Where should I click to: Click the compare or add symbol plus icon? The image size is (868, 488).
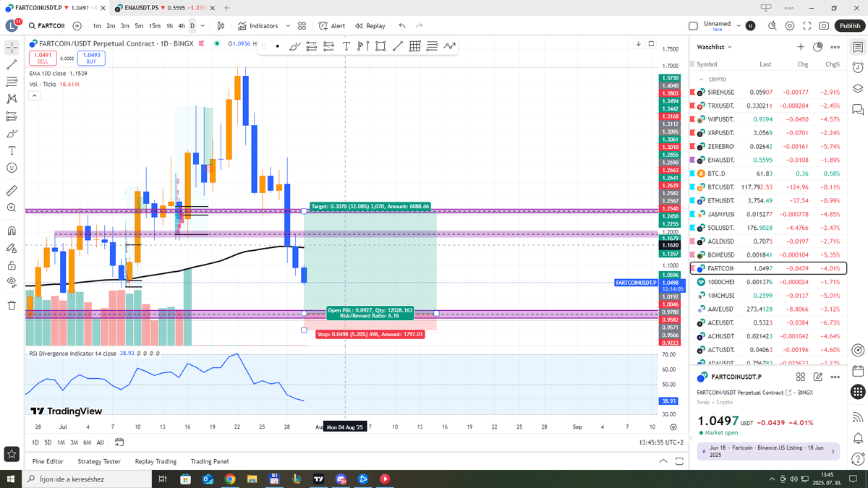coord(77,26)
